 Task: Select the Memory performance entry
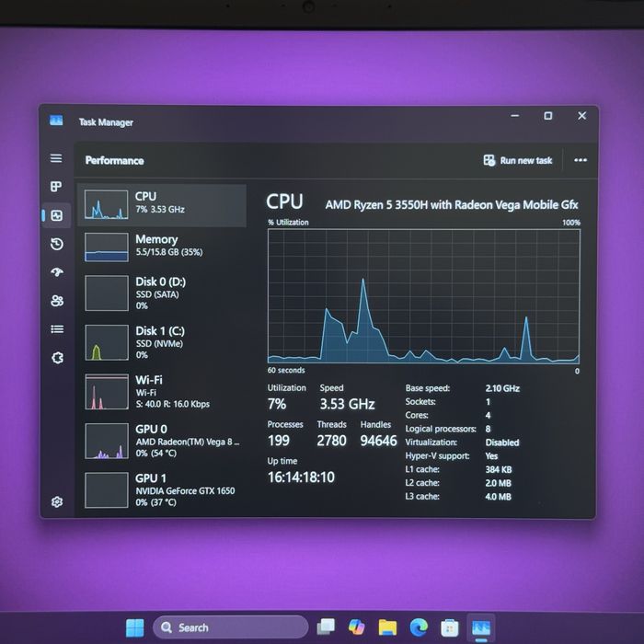tap(162, 247)
